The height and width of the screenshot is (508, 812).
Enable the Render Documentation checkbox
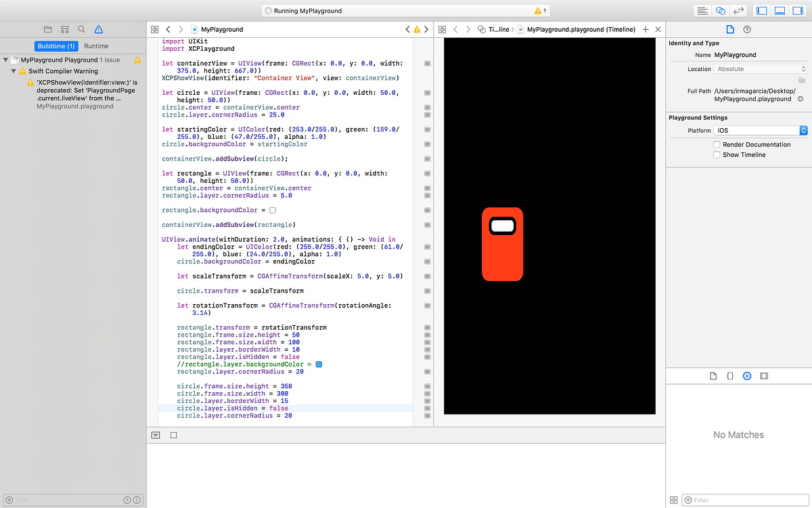717,144
